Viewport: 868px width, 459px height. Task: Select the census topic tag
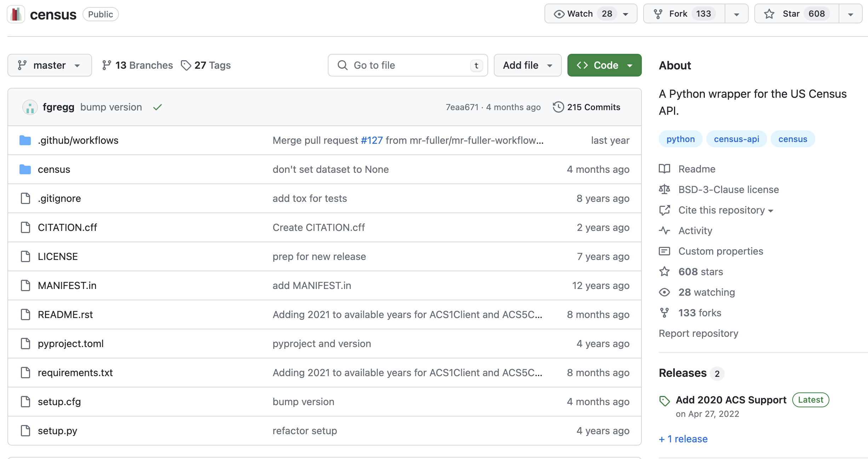point(793,139)
